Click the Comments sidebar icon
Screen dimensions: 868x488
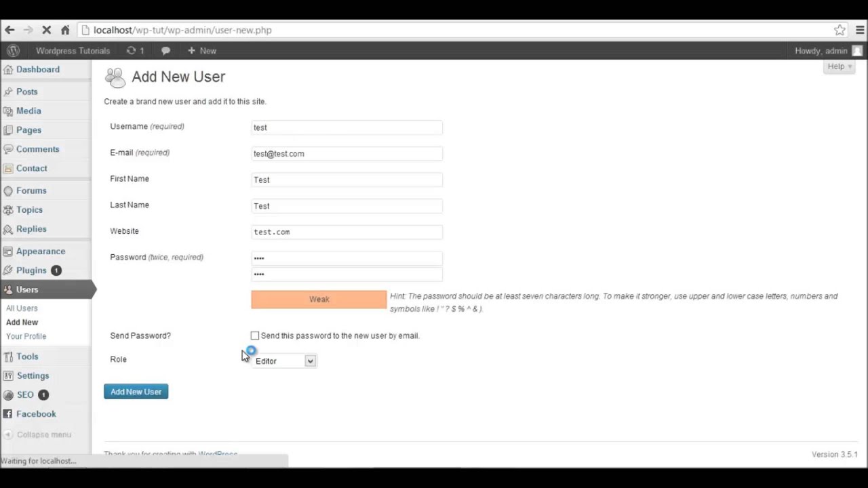point(7,149)
